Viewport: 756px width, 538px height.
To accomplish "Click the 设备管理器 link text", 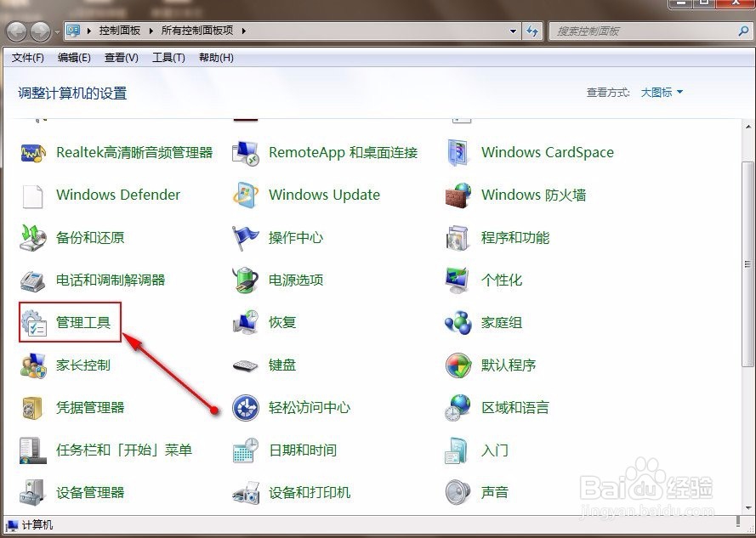I will coord(90,493).
